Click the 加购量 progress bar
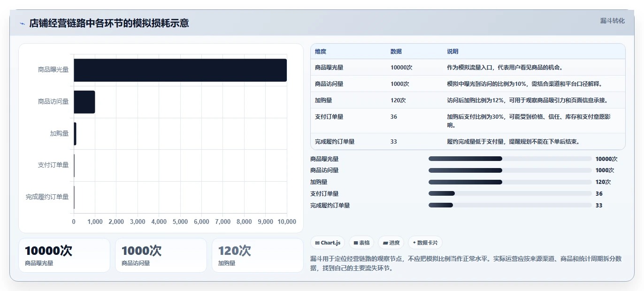The image size is (644, 291). [510, 182]
